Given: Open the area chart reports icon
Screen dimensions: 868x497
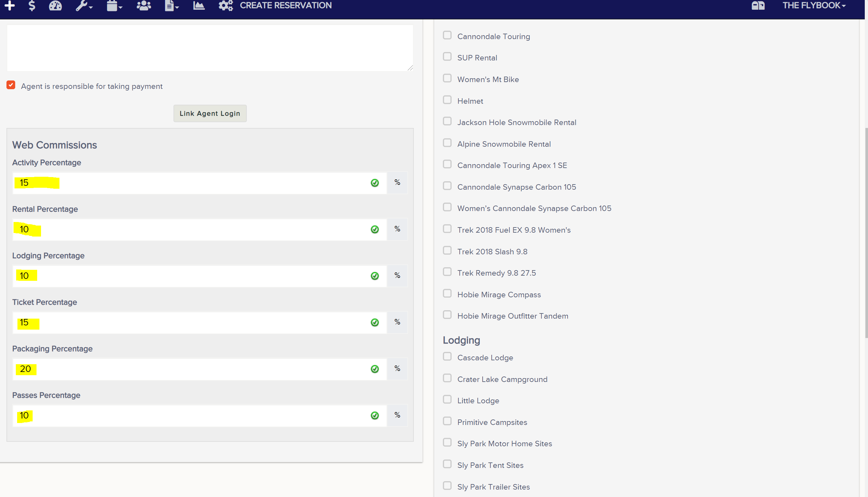Looking at the screenshot, I should (199, 5).
